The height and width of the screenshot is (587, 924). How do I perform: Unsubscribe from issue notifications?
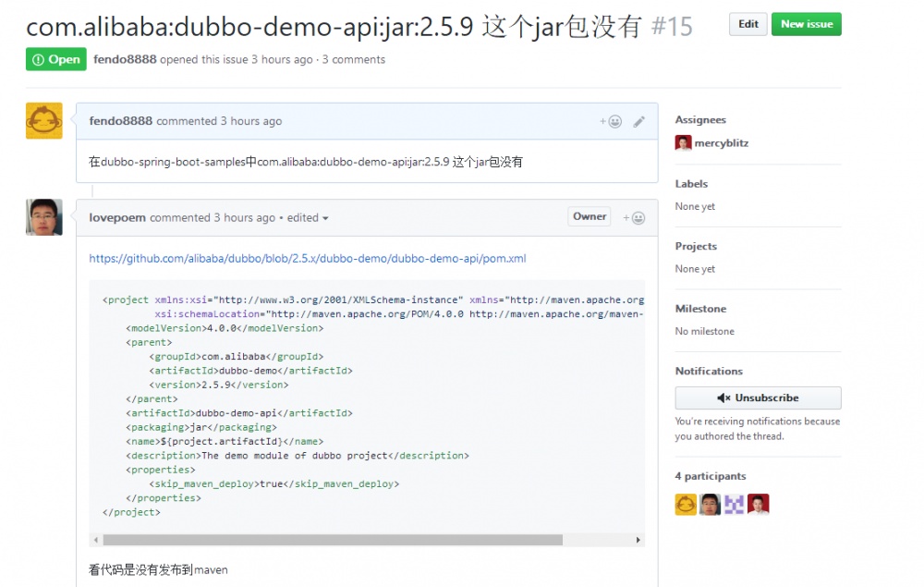(x=759, y=397)
